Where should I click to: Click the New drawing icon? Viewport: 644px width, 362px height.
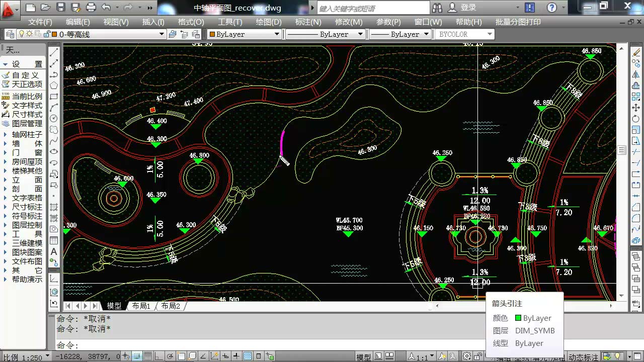coord(31,7)
